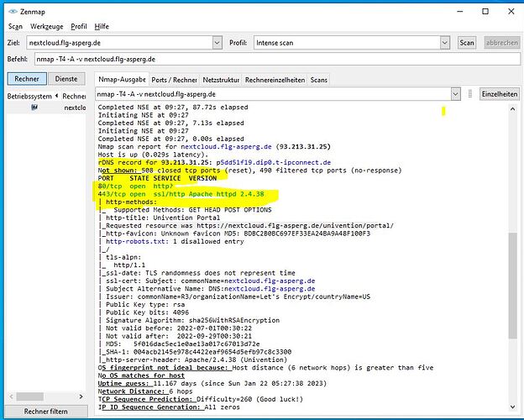Click the Rechner filtern button
The width and height of the screenshot is (524, 420).
tap(46, 412)
